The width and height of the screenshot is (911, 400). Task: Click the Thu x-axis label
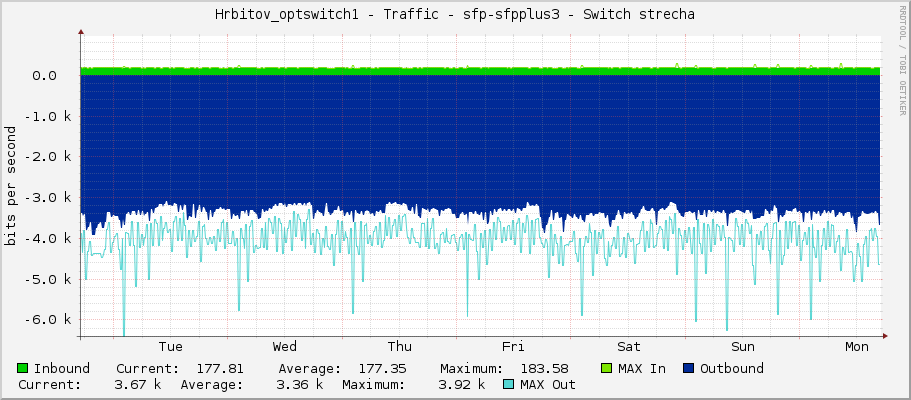pyautogui.click(x=400, y=347)
